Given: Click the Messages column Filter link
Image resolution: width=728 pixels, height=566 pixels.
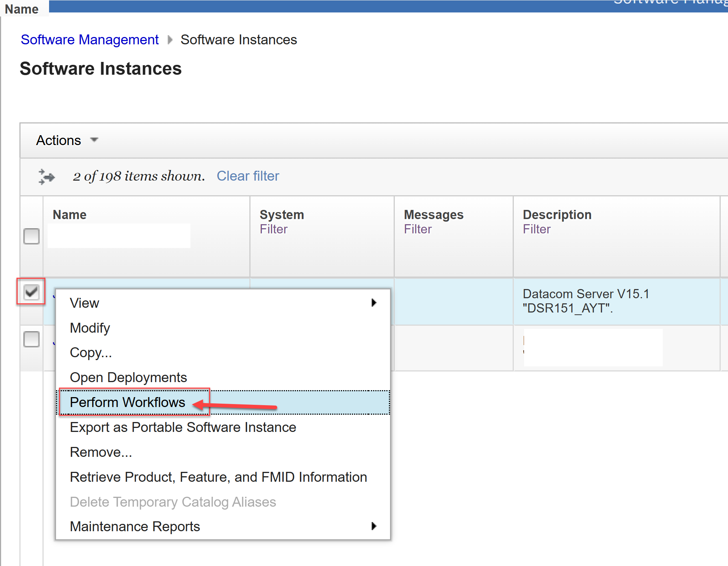Looking at the screenshot, I should click(418, 229).
